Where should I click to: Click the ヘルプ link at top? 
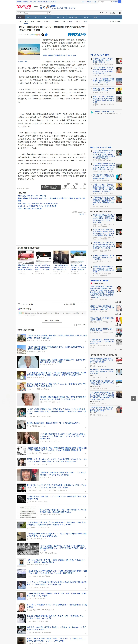tap(94, 2)
